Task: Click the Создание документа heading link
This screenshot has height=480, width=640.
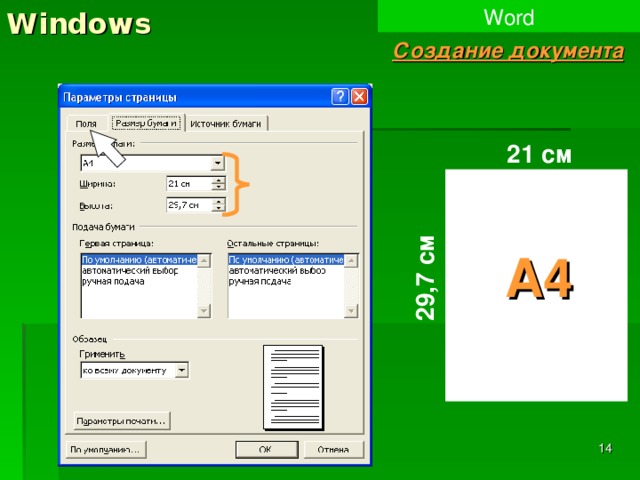Action: point(509,52)
